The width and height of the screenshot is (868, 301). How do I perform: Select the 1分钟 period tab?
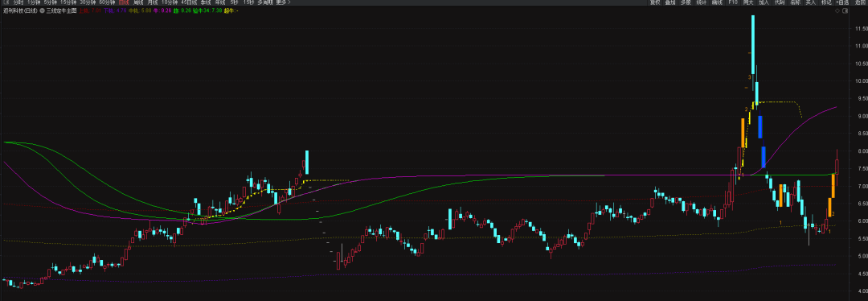(x=34, y=2)
